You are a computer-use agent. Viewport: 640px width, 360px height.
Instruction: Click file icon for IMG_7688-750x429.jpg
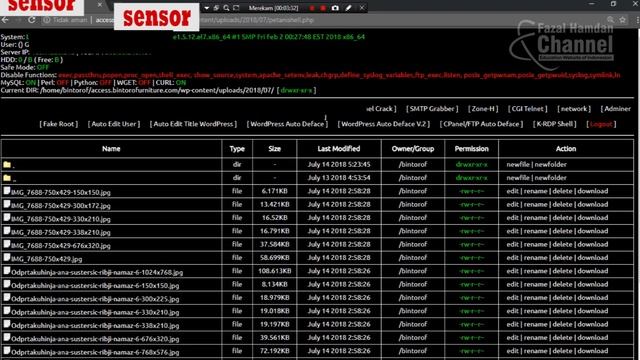click(7, 258)
